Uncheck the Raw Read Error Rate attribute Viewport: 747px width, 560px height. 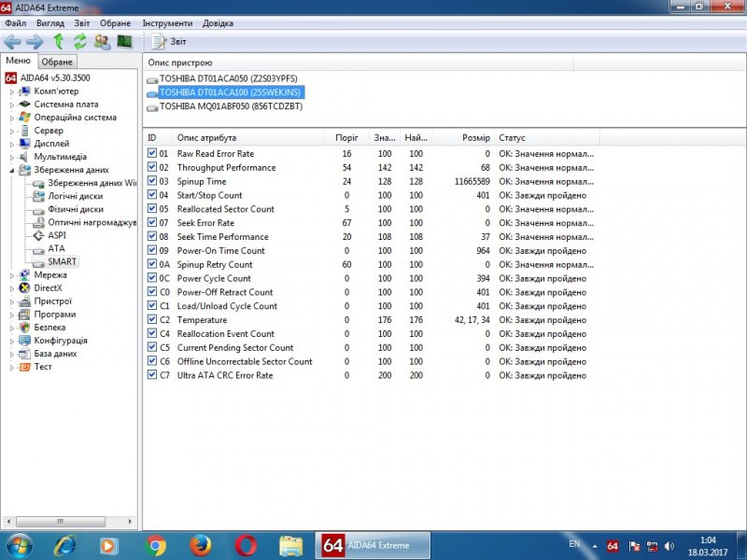click(152, 153)
